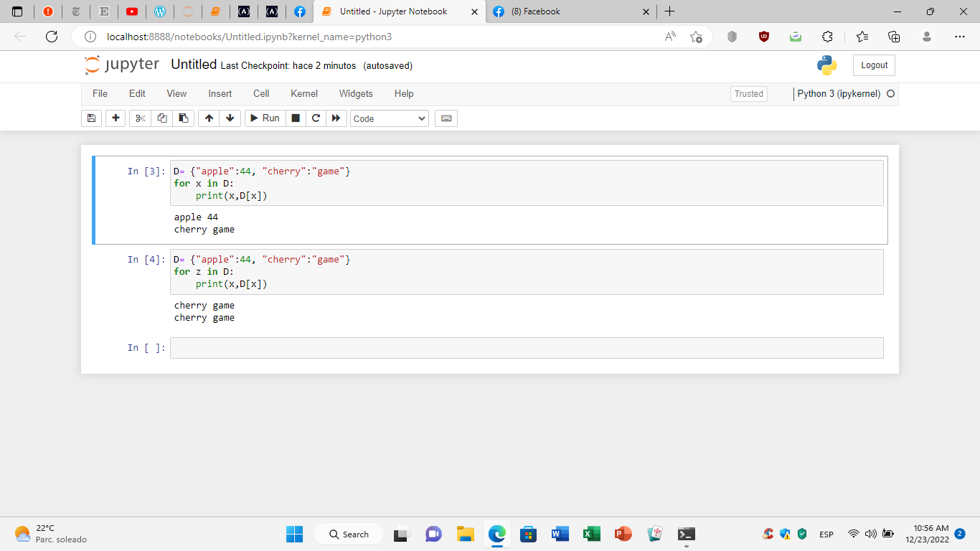Cut the selected cell with scissors icon
Screen dimensions: 980x551
tap(140, 118)
